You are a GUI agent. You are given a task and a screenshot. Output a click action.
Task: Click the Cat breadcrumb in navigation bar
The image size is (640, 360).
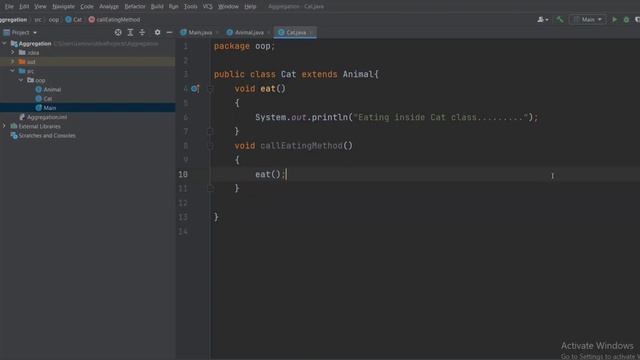[73, 20]
